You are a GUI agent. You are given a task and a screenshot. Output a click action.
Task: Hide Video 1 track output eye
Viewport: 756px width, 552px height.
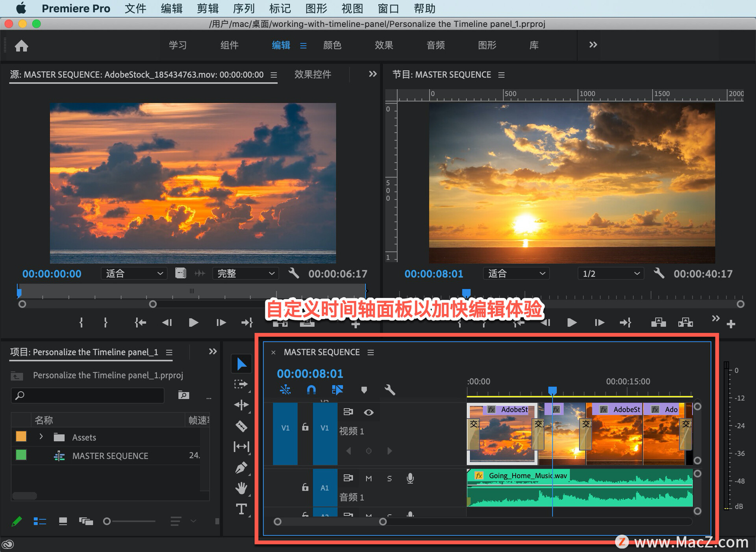click(369, 412)
